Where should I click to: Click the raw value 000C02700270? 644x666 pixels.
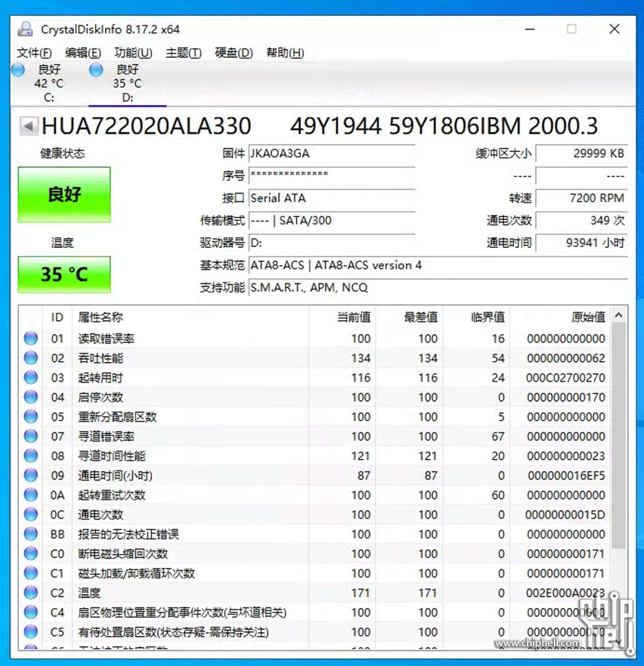tap(565, 378)
